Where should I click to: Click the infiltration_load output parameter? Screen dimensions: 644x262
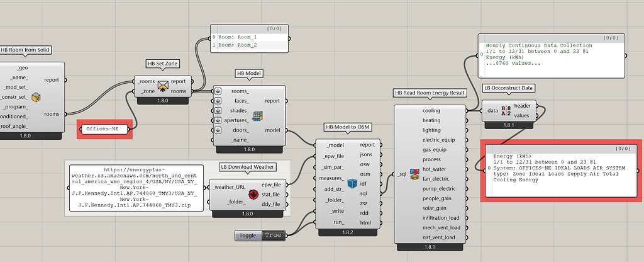(x=441, y=217)
